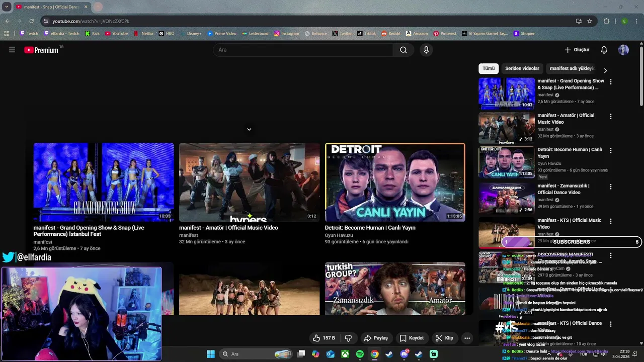Open Detroit: Become Human sidebar title
Image resolution: width=644 pixels, height=362 pixels.
click(570, 153)
